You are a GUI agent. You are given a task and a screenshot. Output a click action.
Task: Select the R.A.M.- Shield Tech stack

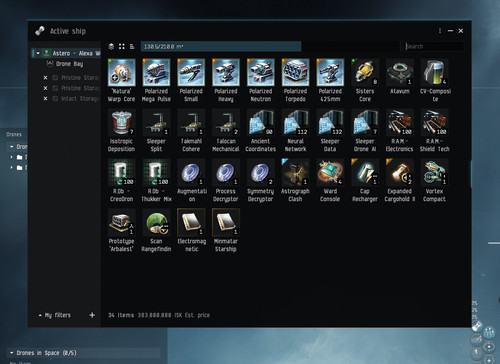click(435, 130)
